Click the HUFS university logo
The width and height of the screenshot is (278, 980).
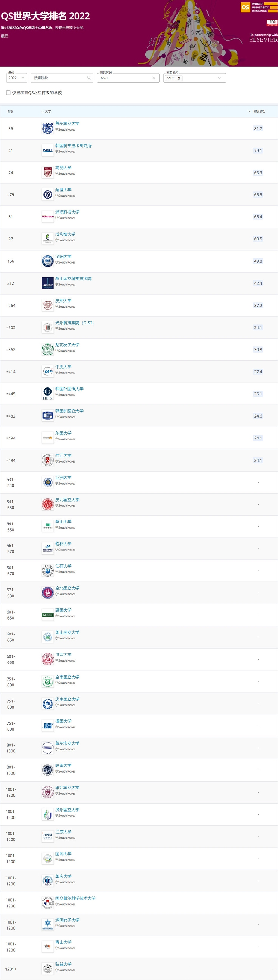tap(47, 394)
